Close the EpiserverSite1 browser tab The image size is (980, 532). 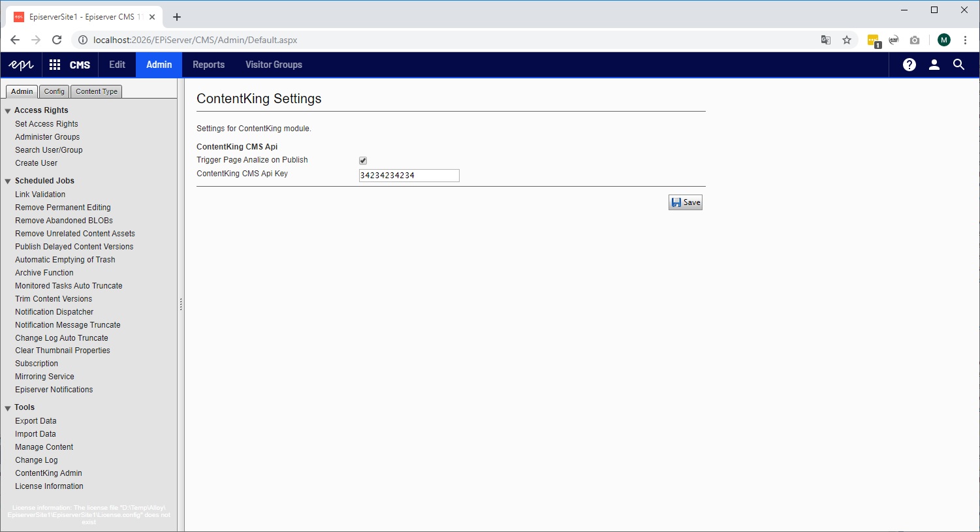pyautogui.click(x=151, y=17)
